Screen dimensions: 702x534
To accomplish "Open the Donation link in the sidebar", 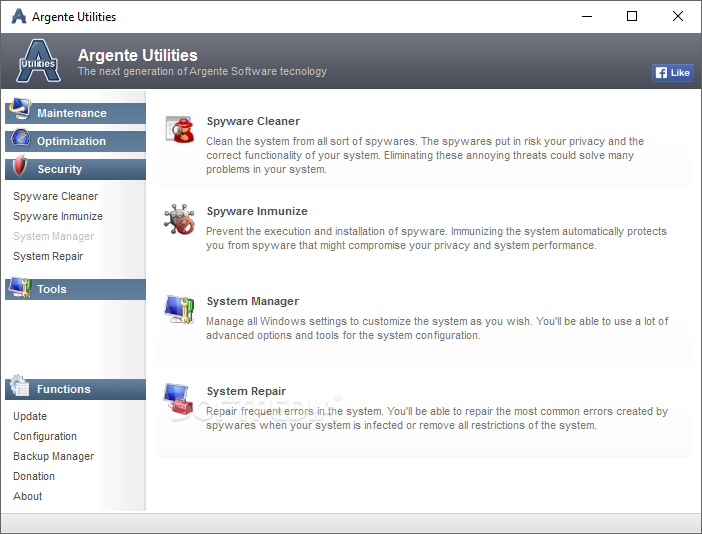I will pos(34,476).
